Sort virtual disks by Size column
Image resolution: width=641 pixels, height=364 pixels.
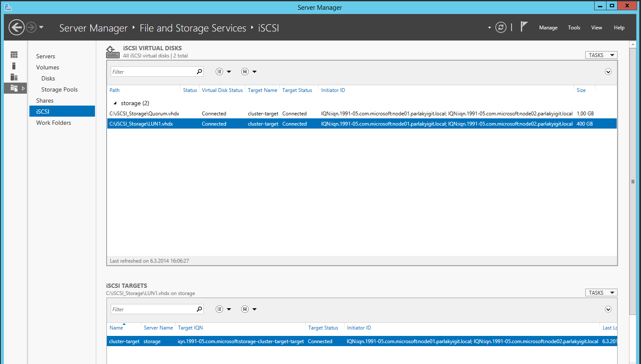[581, 90]
